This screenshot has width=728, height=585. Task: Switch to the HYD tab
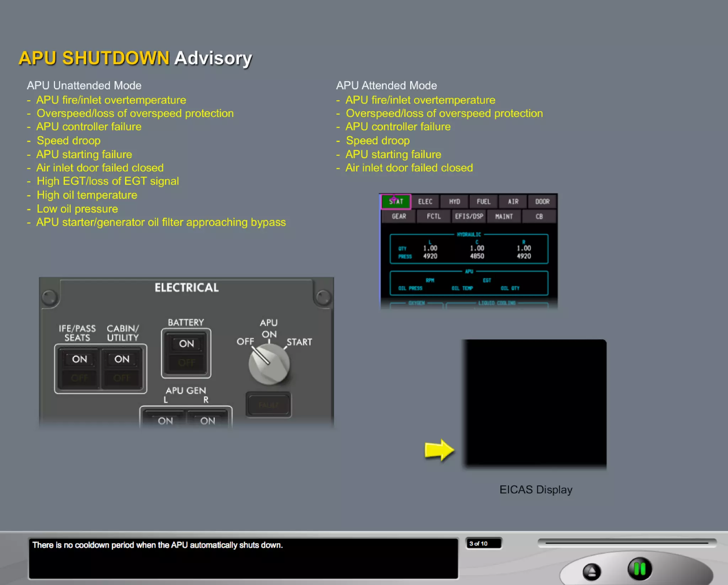[x=454, y=202]
